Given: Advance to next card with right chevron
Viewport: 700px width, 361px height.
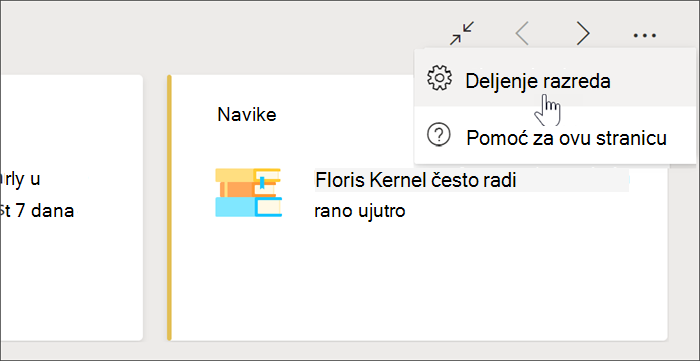Looking at the screenshot, I should (x=583, y=33).
